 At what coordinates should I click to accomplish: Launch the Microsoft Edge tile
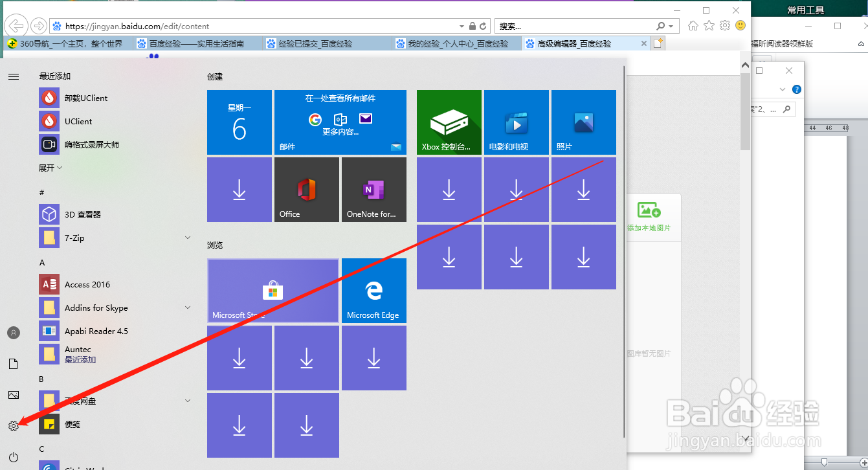point(374,291)
